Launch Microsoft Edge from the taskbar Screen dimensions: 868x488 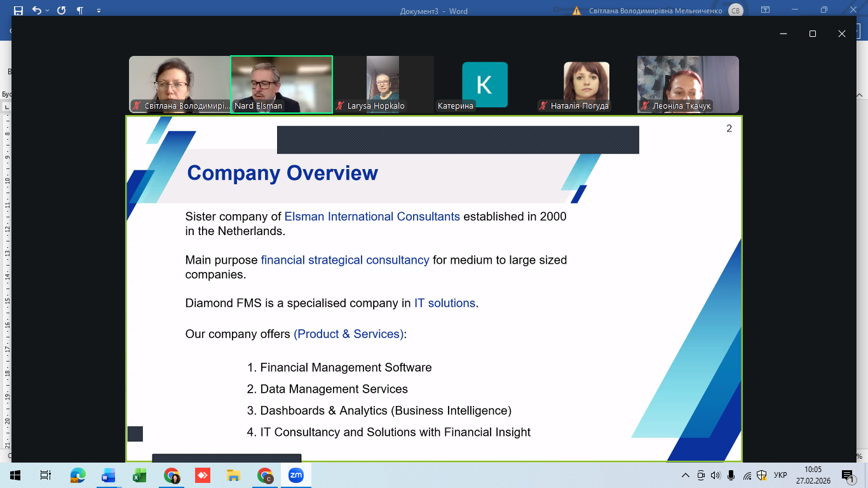coord(78,475)
